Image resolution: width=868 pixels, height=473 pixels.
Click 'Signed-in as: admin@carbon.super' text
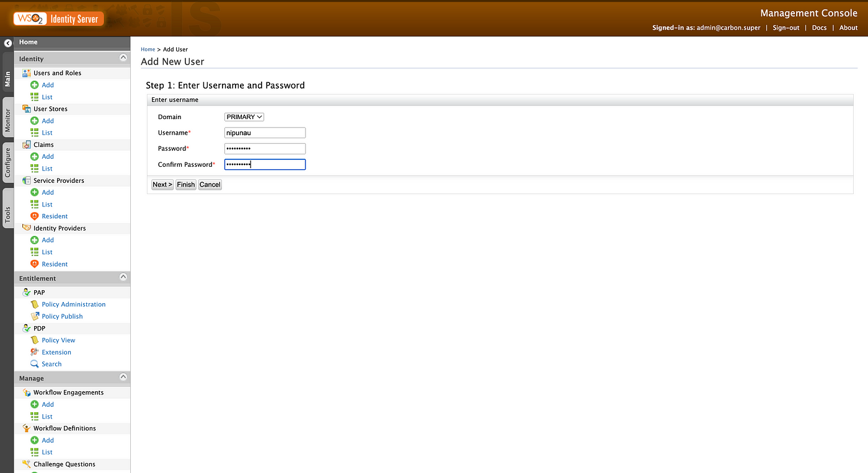coord(706,28)
